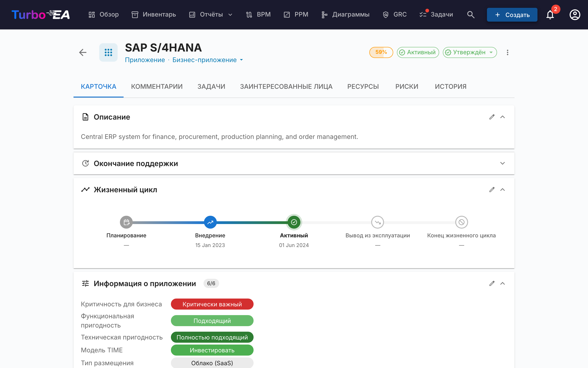Collapse the Описание section
The width and height of the screenshot is (588, 368).
[x=503, y=117]
